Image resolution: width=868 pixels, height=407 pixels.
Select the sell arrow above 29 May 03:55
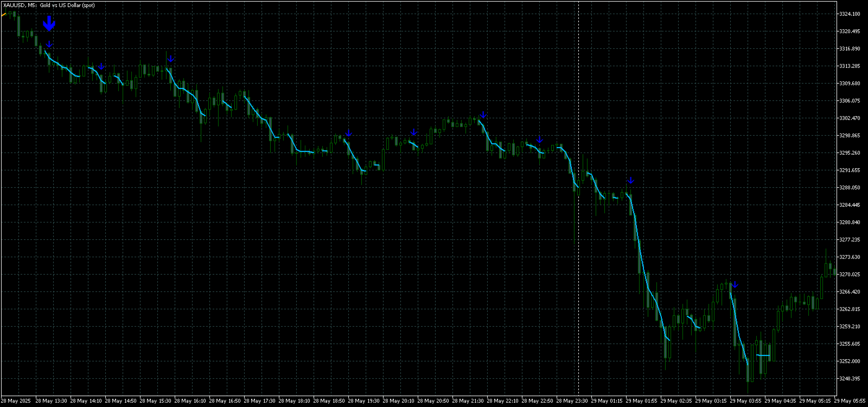(x=735, y=284)
